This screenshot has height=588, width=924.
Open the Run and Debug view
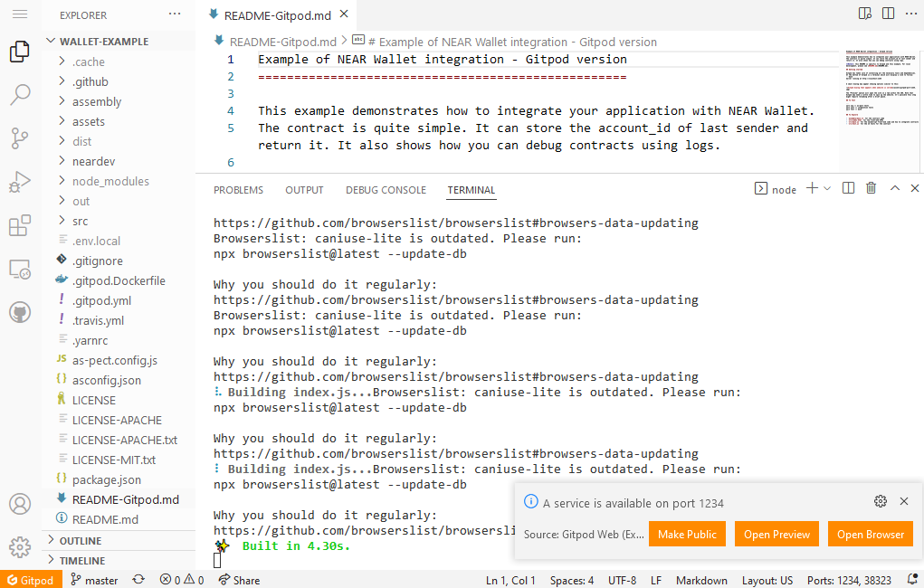[20, 182]
